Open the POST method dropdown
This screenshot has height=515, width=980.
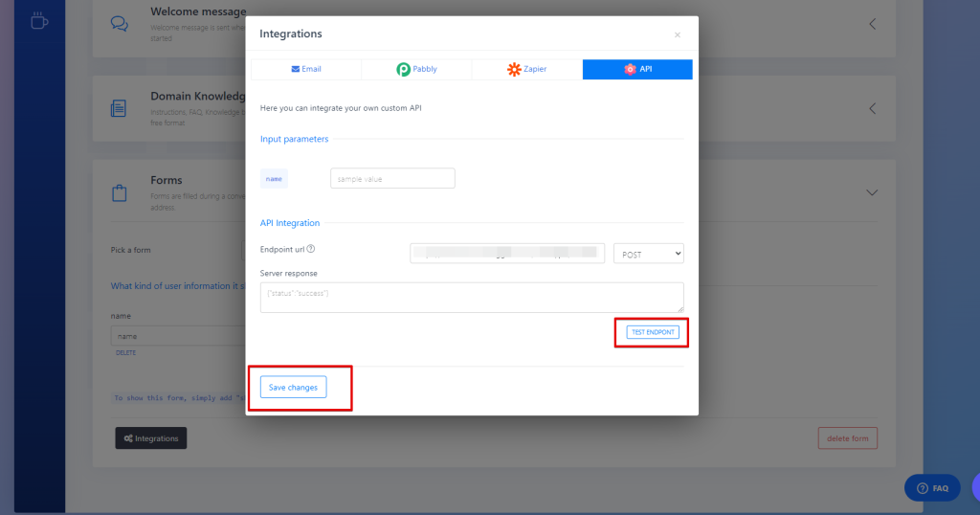tap(648, 254)
